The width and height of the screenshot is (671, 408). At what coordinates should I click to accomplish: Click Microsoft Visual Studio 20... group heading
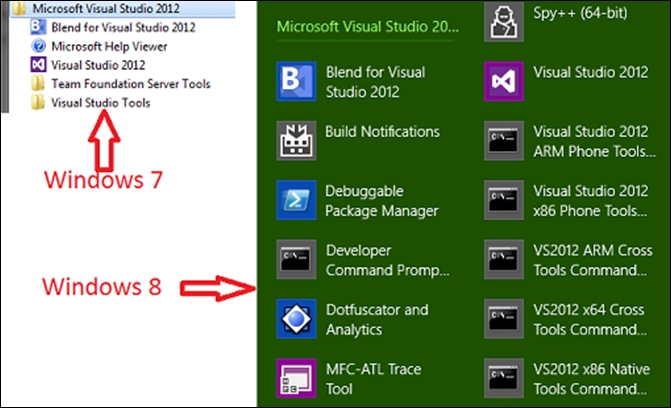coord(368,27)
